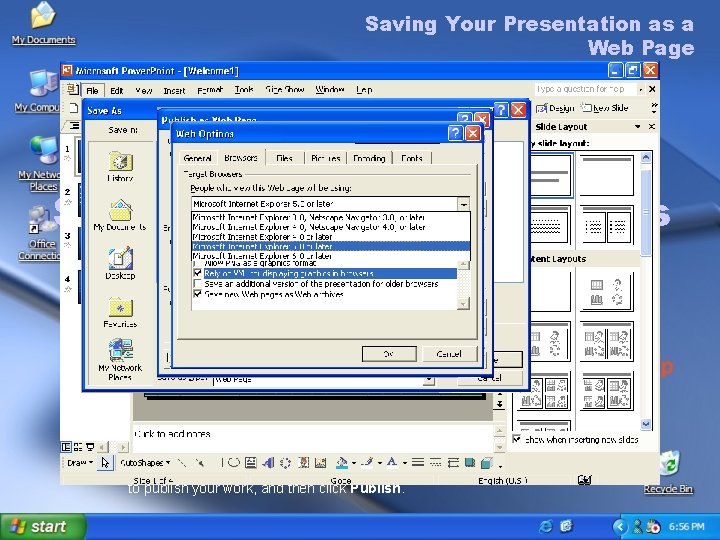
Task: Apply Line Color brush button
Action: tap(367, 462)
